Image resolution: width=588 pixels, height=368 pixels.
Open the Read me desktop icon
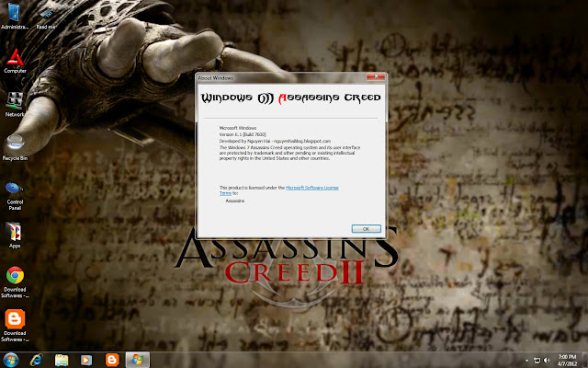pyautogui.click(x=46, y=18)
